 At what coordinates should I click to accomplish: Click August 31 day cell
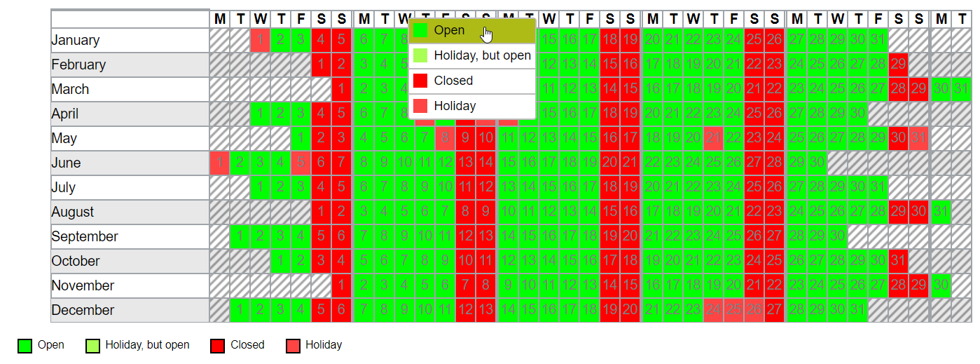[x=941, y=212]
